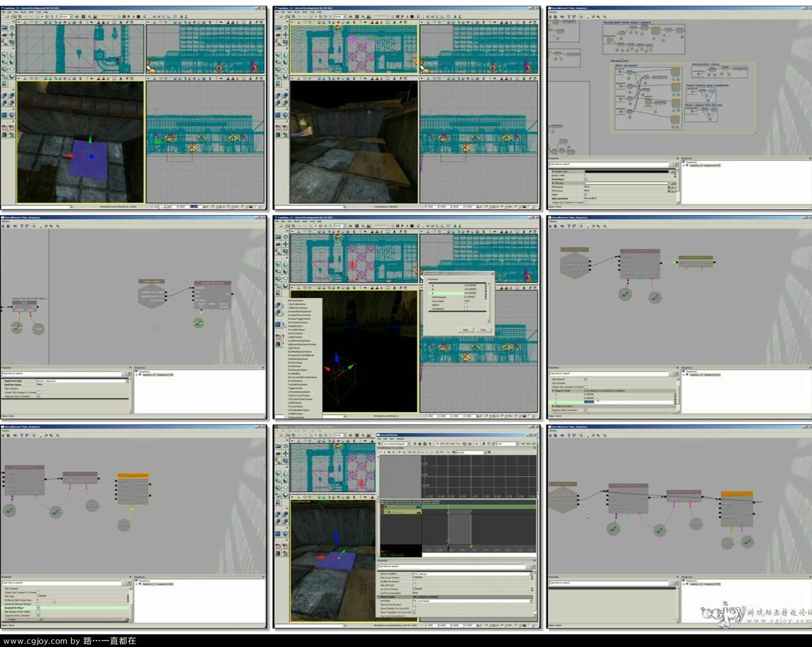Click Build button in Brush Builder dialog
Viewport: 812px width, 647px height.
466,330
